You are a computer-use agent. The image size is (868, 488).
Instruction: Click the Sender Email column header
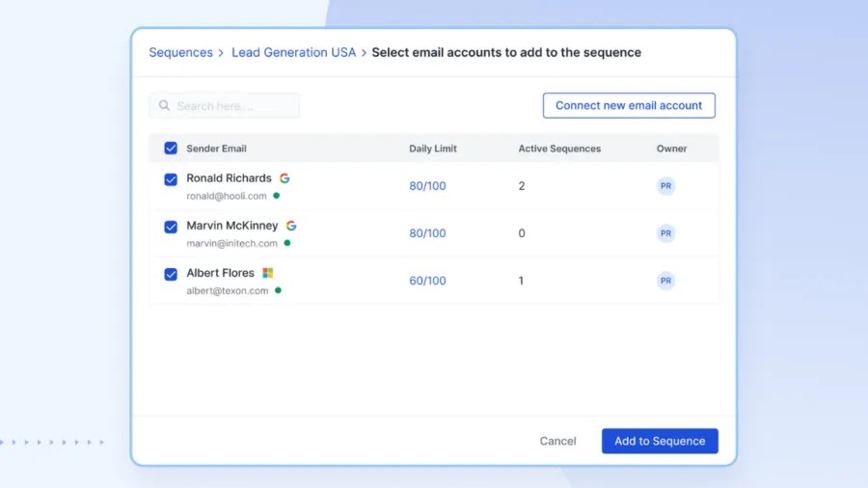[x=216, y=149]
